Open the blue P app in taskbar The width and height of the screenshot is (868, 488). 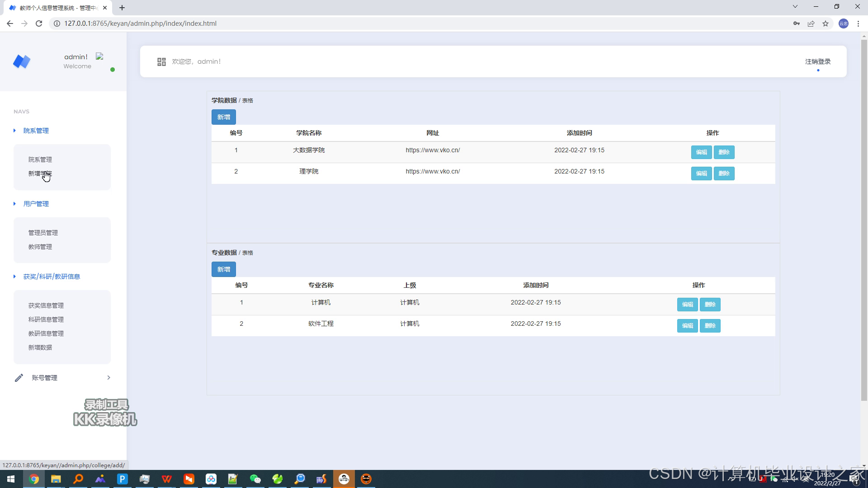[123, 479]
